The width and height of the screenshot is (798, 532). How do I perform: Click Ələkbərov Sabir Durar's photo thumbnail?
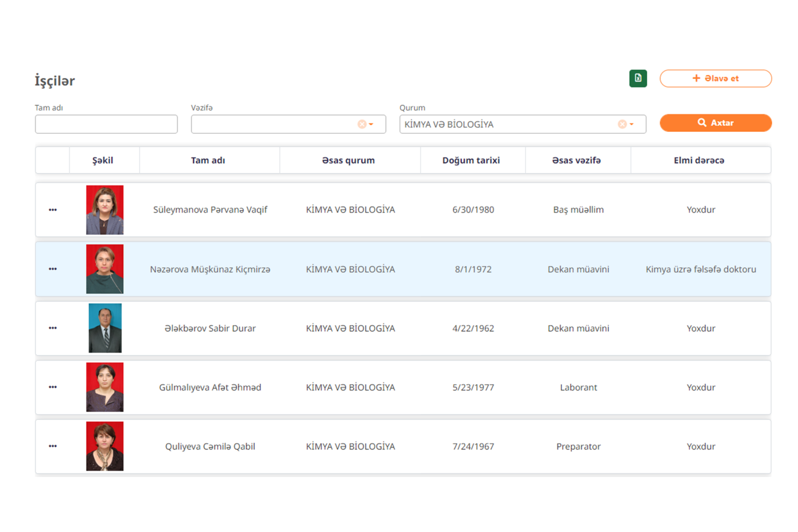[105, 328]
